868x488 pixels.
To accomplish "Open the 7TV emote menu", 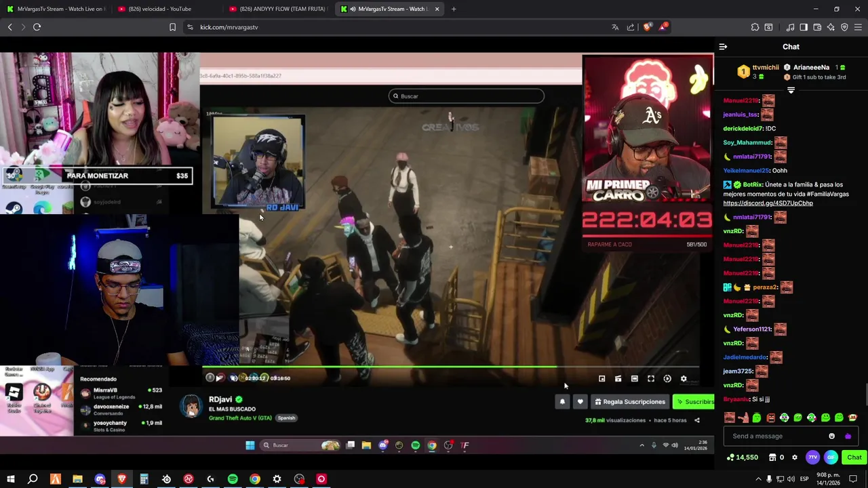I will coord(812,457).
